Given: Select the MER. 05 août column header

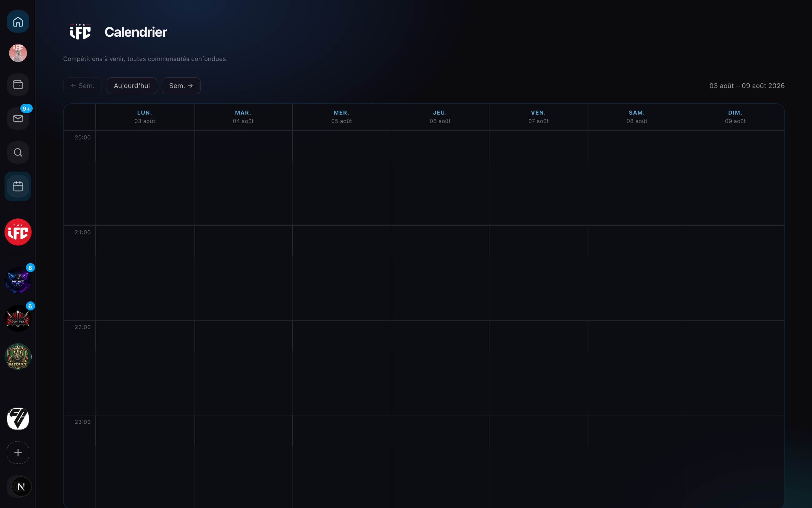Looking at the screenshot, I should tap(342, 117).
